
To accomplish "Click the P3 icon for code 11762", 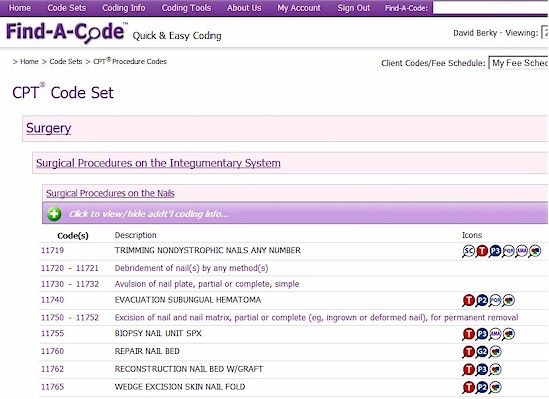I will pos(482,370).
